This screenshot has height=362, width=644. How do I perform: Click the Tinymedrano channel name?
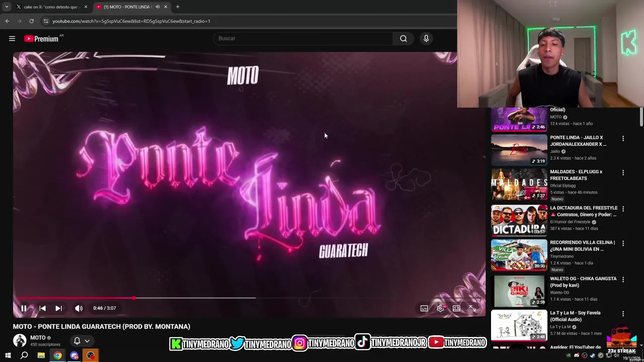pyautogui.click(x=561, y=256)
